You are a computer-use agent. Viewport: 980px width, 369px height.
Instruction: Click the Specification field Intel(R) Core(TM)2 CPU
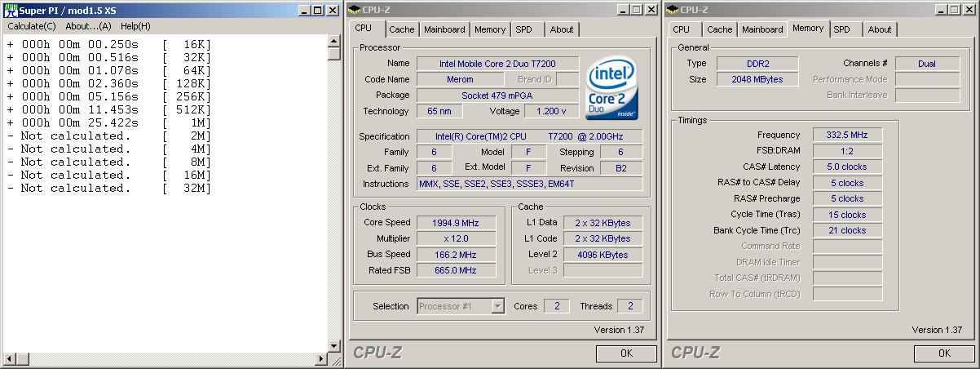tap(529, 136)
